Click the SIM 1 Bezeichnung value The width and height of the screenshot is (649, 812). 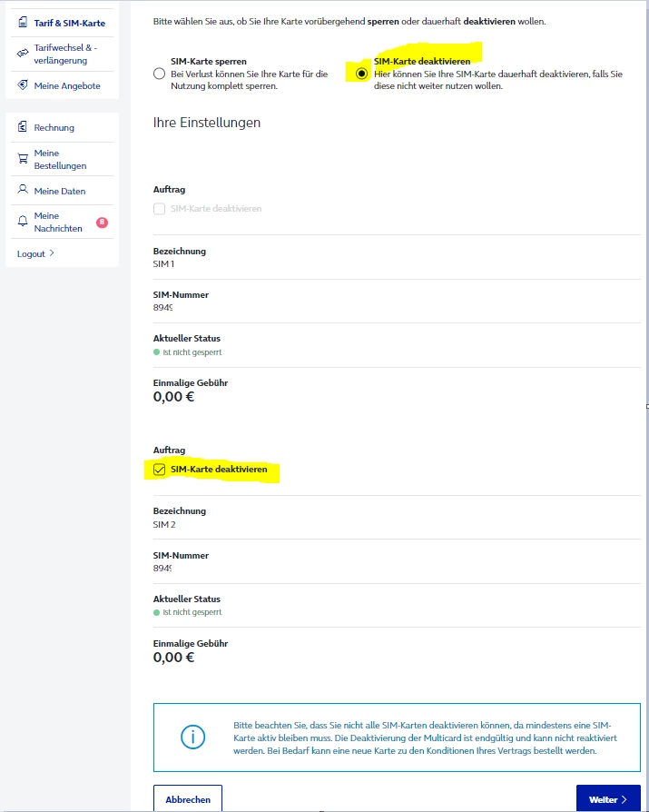click(x=163, y=264)
